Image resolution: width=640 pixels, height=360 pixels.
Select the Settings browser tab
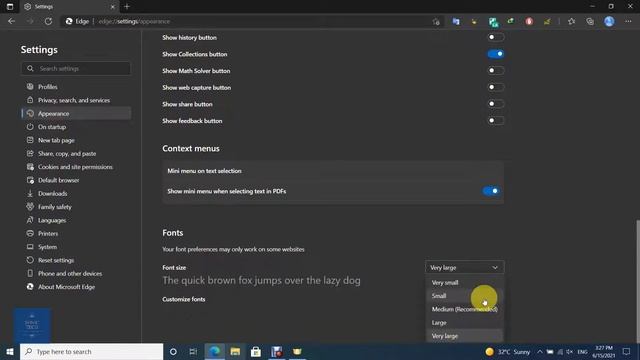(x=69, y=7)
